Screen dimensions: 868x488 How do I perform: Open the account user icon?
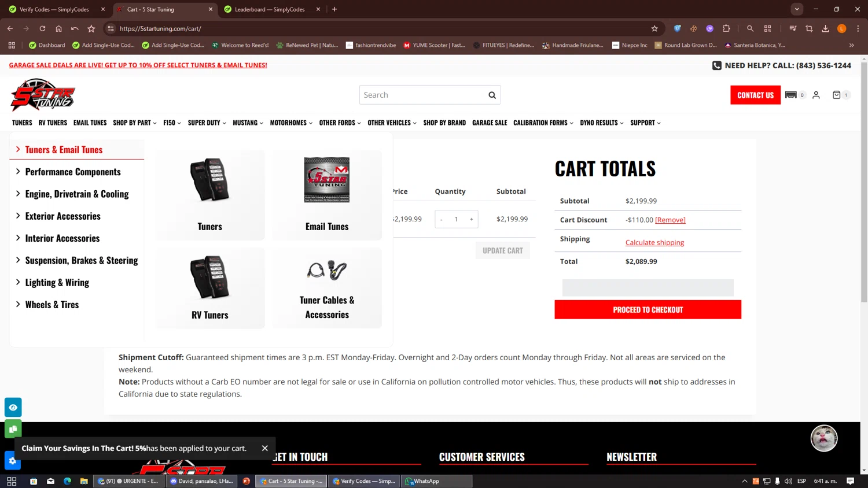(x=816, y=95)
